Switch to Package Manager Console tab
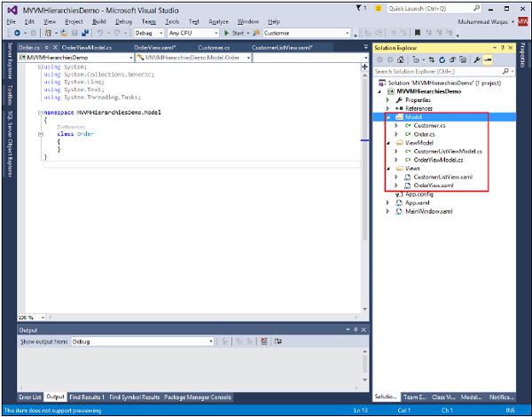Viewport: 532px width, 417px height. (x=198, y=397)
